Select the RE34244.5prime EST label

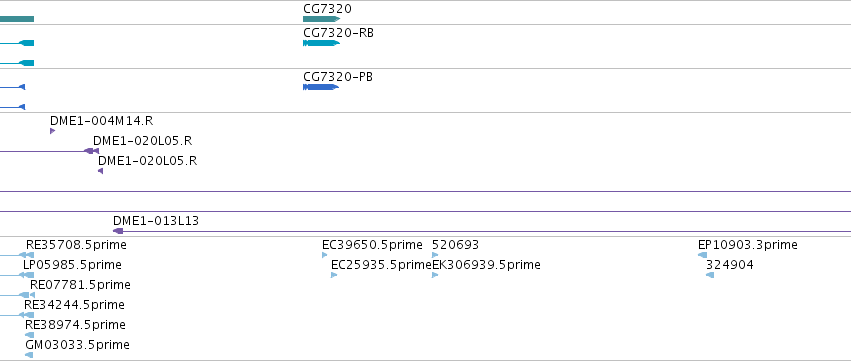pos(74,305)
